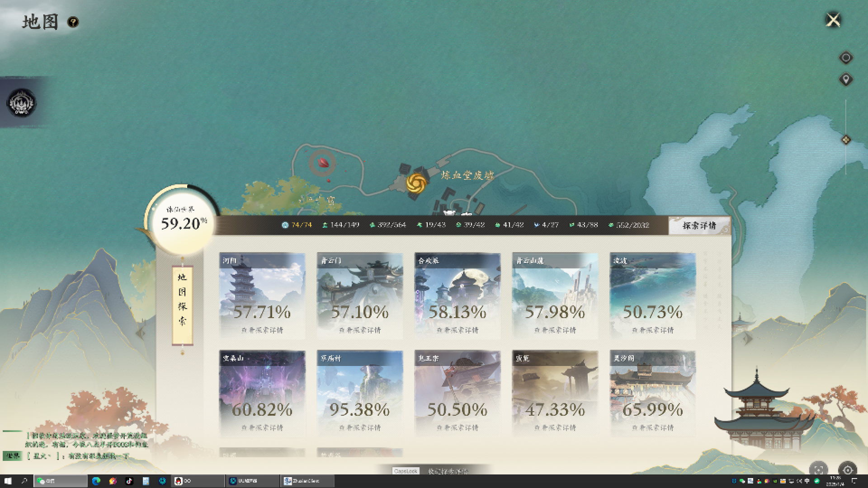This screenshot has height=488, width=868.
Task: View exploration details under 50.50% card
Action: (x=458, y=427)
